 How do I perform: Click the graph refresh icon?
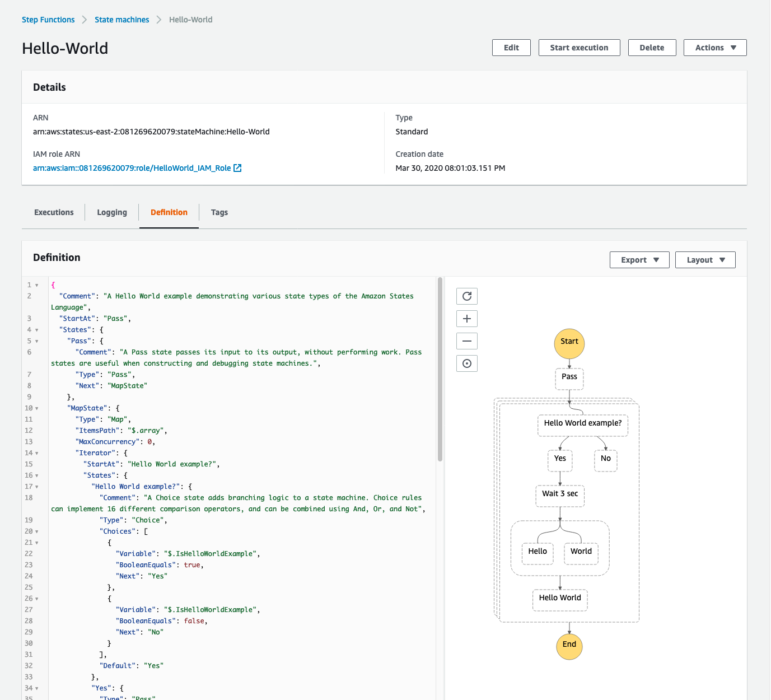[466, 296]
